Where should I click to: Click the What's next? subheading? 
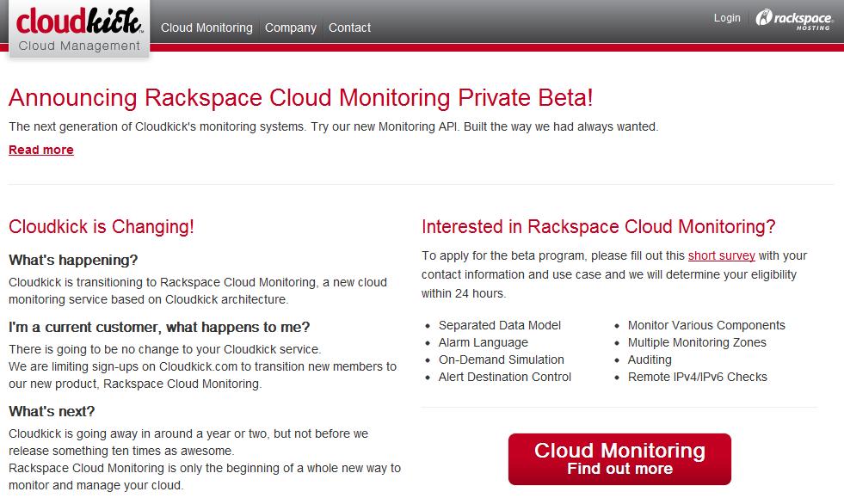click(52, 411)
